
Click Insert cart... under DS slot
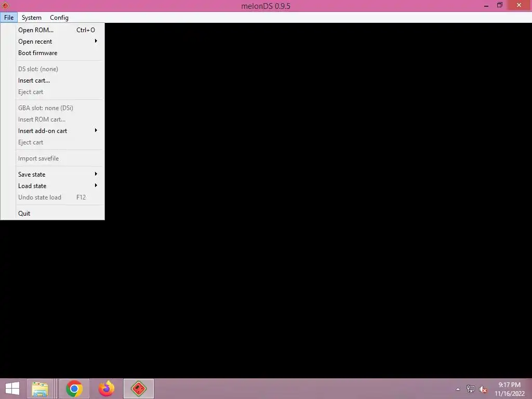59,81
